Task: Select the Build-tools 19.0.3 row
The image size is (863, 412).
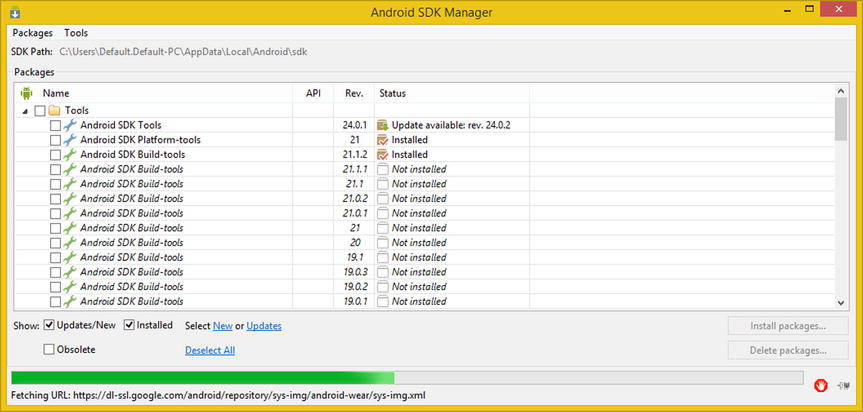Action: pos(424,272)
